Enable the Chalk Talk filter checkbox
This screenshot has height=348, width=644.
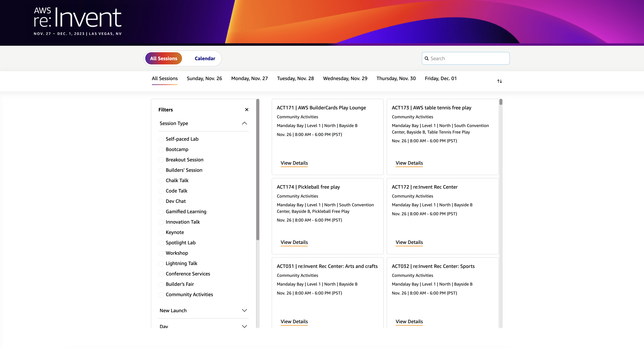pyautogui.click(x=161, y=181)
